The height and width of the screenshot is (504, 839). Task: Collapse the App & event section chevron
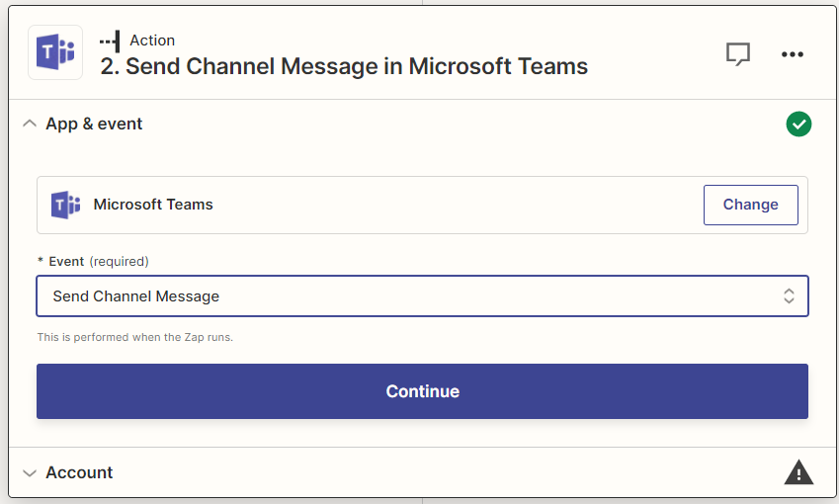tap(29, 125)
